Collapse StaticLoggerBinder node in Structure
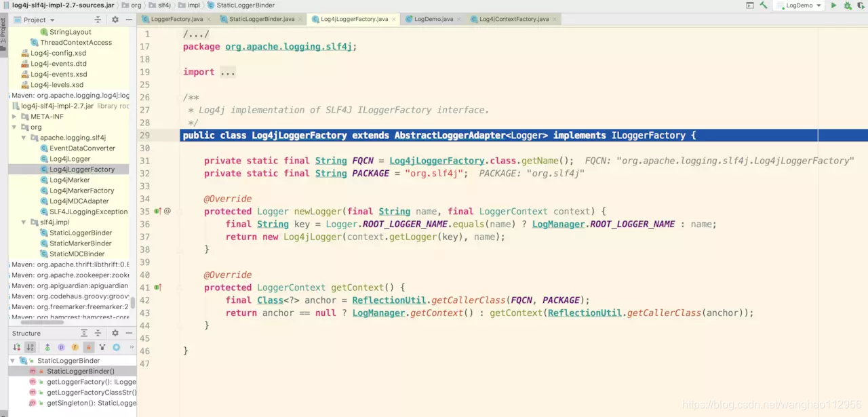This screenshot has width=868, height=417. pos(13,361)
